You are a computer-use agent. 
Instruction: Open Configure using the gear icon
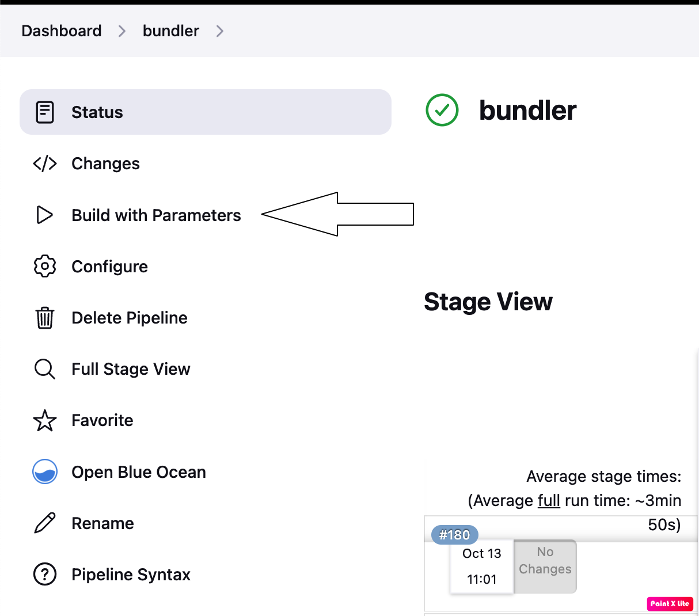(x=45, y=266)
